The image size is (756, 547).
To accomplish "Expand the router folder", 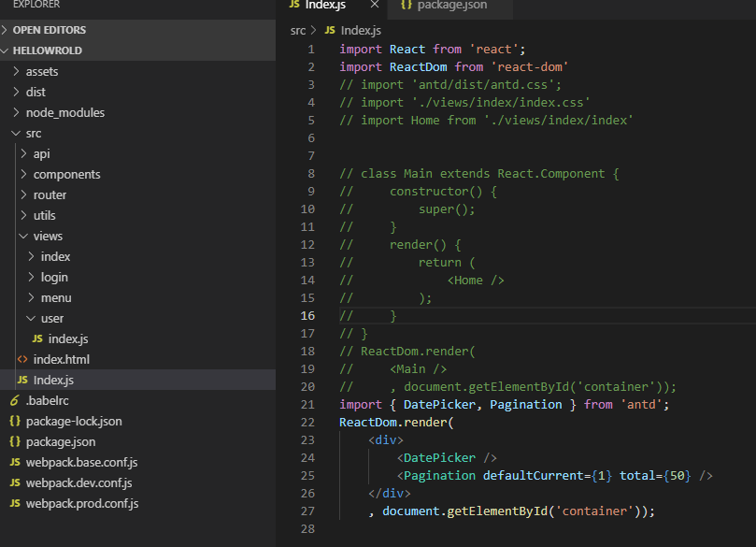I will (x=23, y=194).
